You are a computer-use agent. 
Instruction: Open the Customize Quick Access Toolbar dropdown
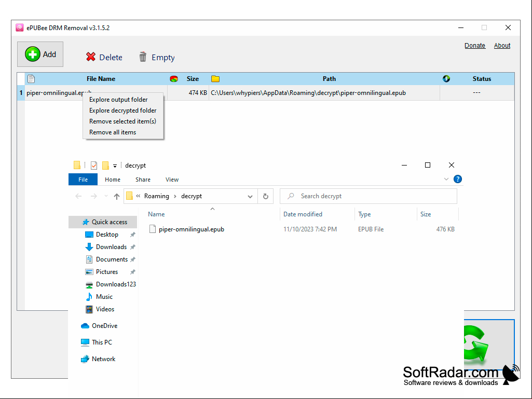coord(115,166)
